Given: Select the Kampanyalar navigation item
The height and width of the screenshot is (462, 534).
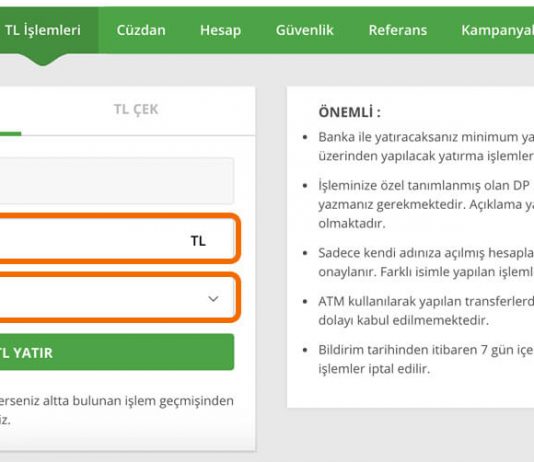Looking at the screenshot, I should tap(497, 30).
